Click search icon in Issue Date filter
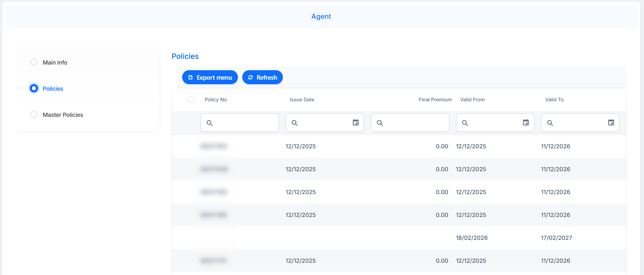This screenshot has width=644, height=275. [x=295, y=123]
